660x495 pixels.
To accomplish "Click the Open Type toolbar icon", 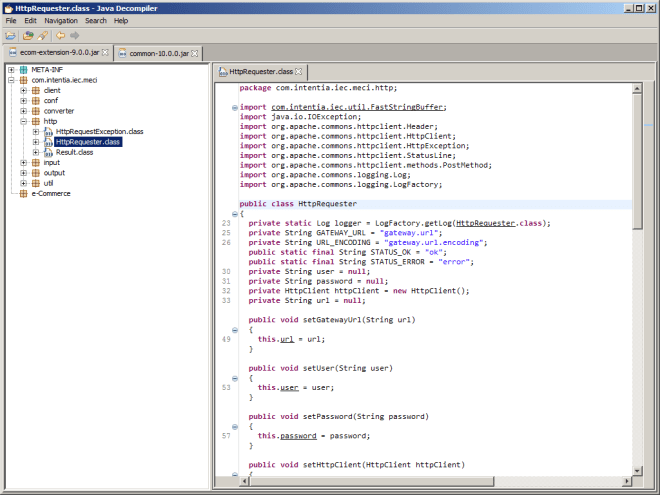I will click(29, 35).
